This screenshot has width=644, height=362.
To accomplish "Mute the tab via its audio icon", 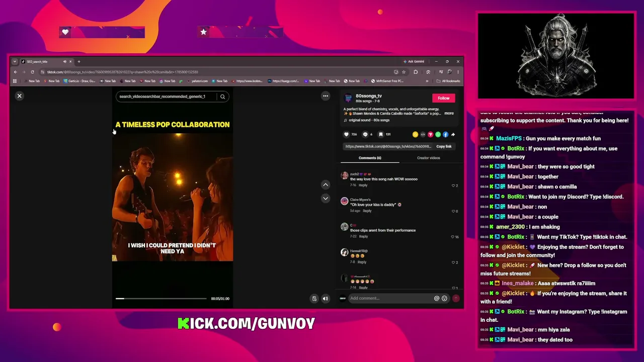I will [x=64, y=61].
